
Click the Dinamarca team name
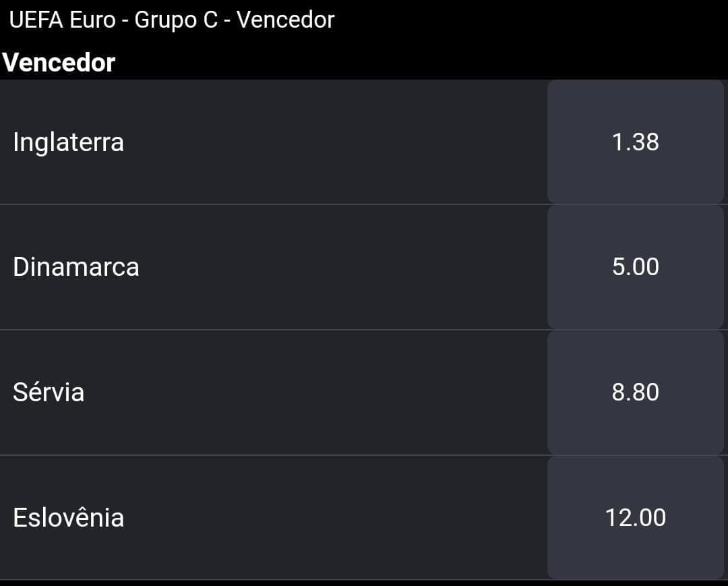coord(75,267)
